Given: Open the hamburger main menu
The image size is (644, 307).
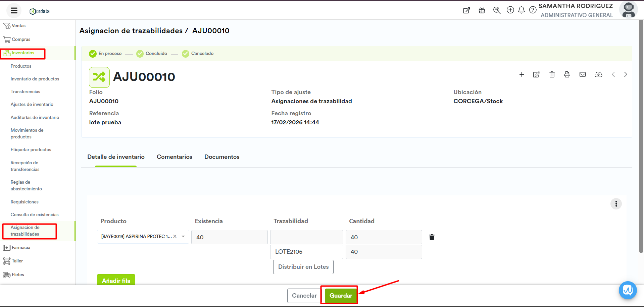Looking at the screenshot, I should tap(14, 11).
